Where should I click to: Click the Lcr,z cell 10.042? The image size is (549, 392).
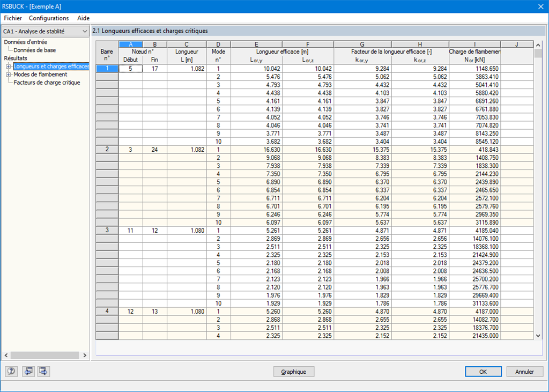point(308,69)
